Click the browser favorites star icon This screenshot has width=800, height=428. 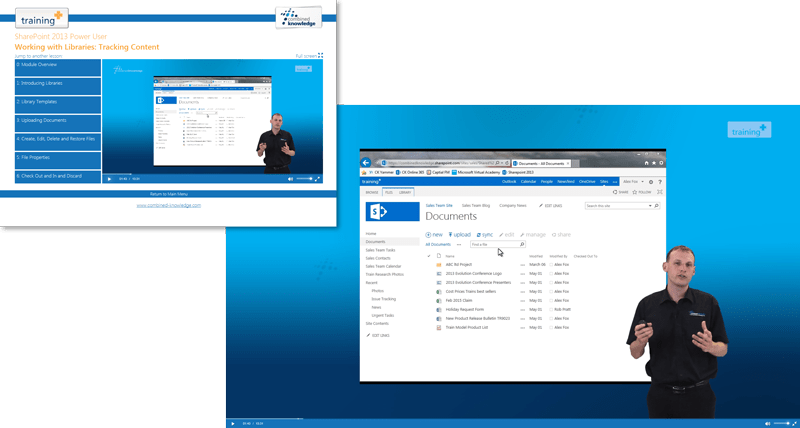click(654, 163)
